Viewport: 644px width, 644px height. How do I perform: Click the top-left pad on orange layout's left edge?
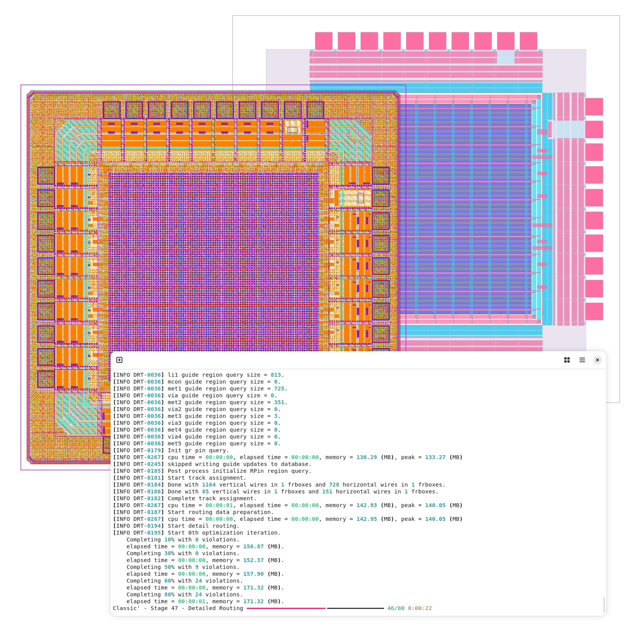coord(46,176)
